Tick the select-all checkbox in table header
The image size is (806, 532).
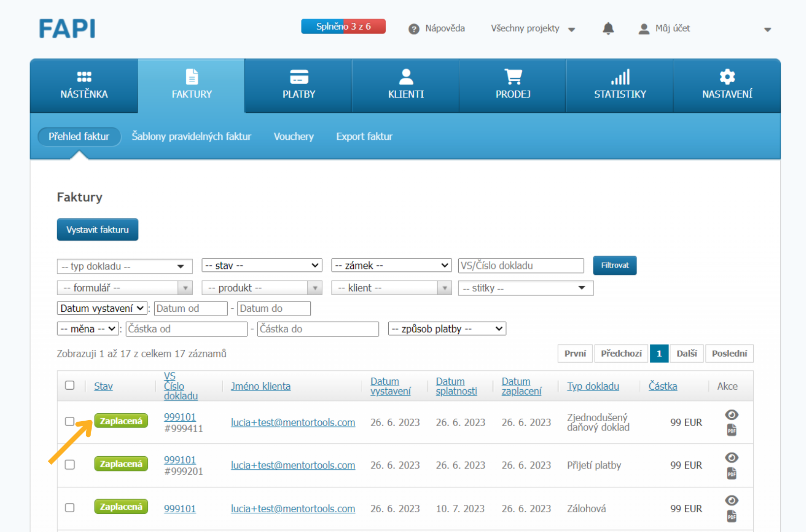click(x=70, y=385)
